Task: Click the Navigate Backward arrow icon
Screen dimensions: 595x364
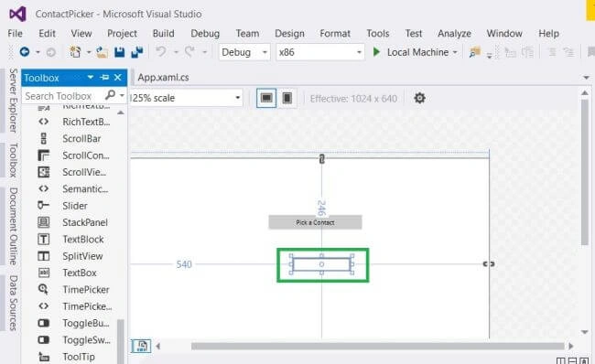Action: click(25, 52)
